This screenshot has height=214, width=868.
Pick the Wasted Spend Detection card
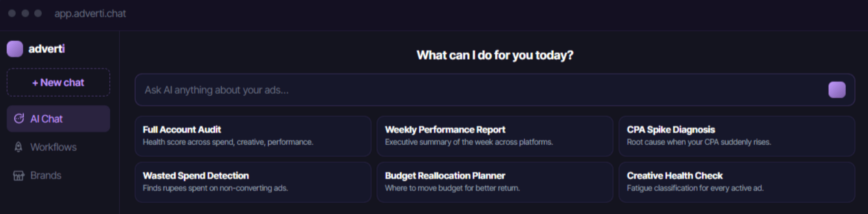[x=253, y=182]
